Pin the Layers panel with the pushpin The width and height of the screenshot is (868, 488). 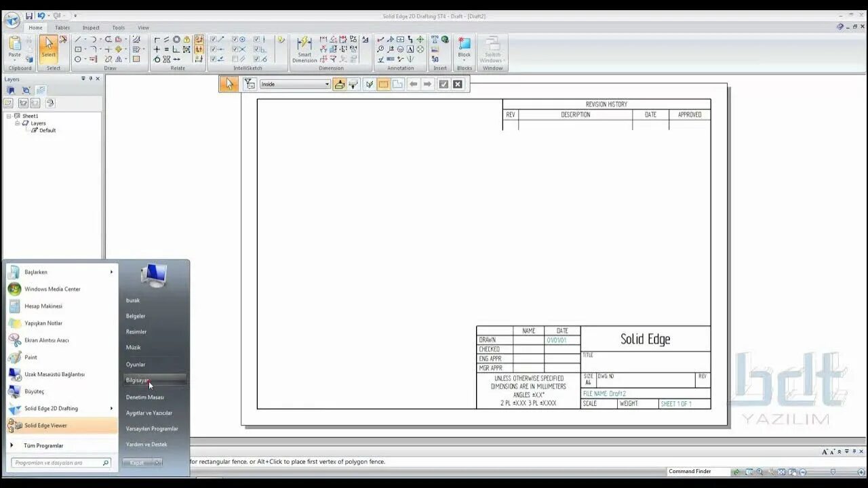pyautogui.click(x=90, y=79)
